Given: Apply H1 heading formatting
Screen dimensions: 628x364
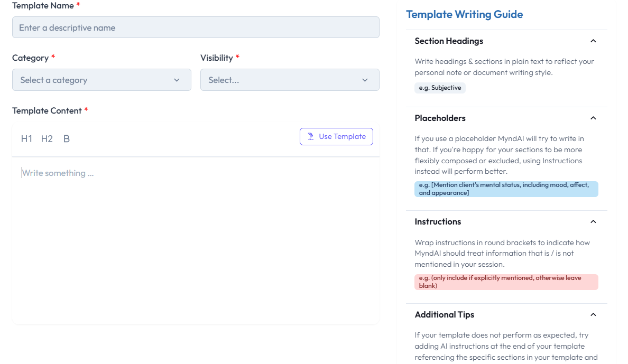Looking at the screenshot, I should pyautogui.click(x=26, y=139).
